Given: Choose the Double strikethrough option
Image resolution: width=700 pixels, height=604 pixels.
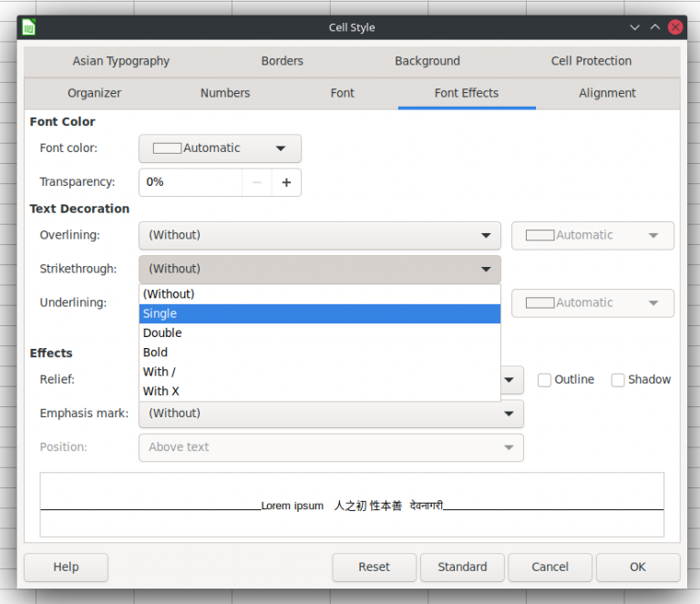Looking at the screenshot, I should 319,333.
